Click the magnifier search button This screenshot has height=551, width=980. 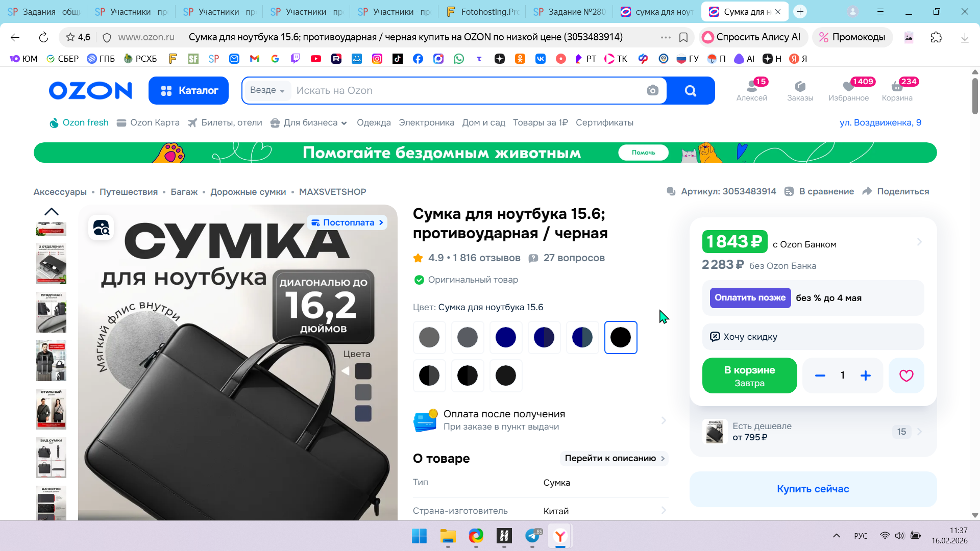[690, 90]
